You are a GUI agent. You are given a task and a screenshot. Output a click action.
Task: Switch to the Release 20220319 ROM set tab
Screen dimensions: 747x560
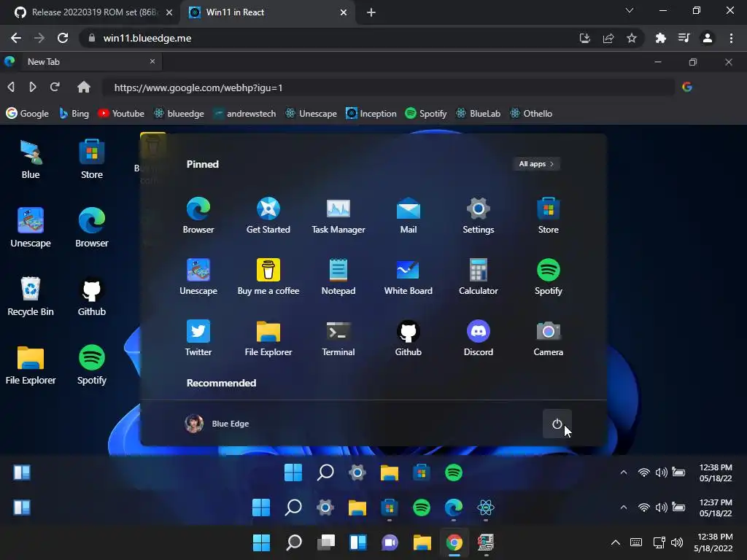click(93, 12)
